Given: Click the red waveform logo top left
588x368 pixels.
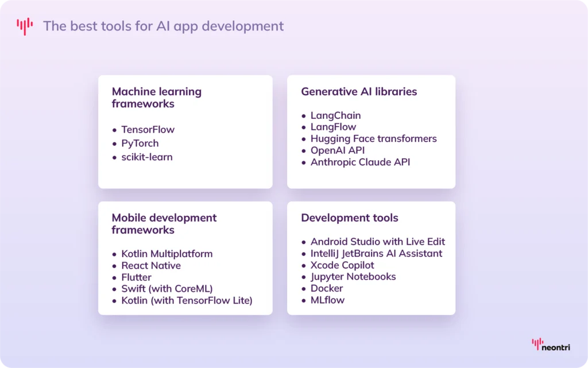Looking at the screenshot, I should [25, 25].
